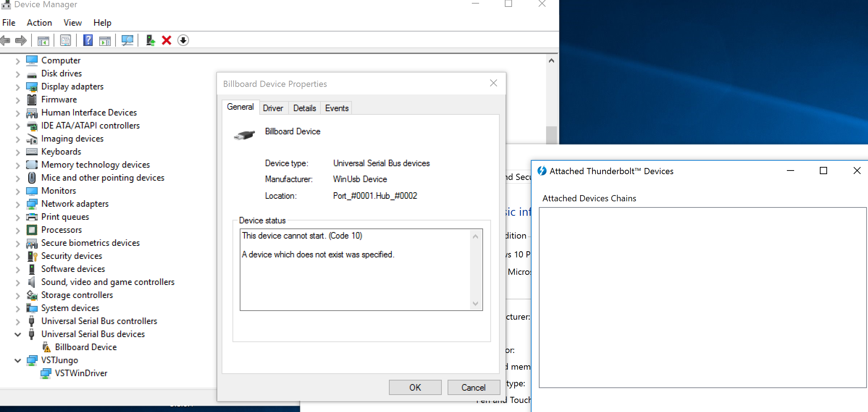Click the device tree scrollbar up arrow

tap(551, 61)
